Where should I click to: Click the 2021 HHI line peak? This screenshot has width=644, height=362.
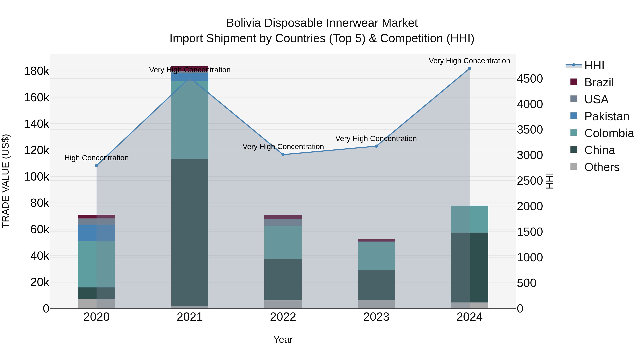(x=190, y=79)
